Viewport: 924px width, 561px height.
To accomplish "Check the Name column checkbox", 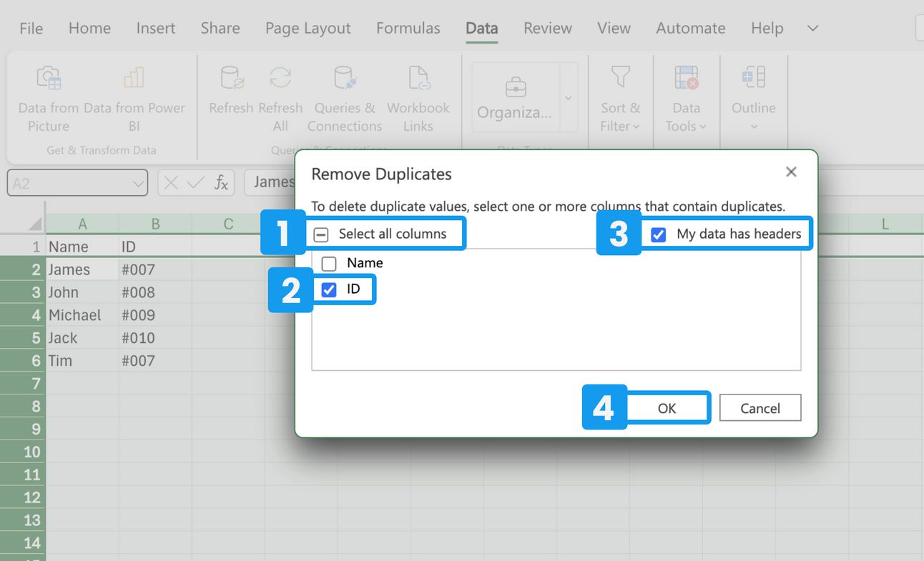I will 329,264.
